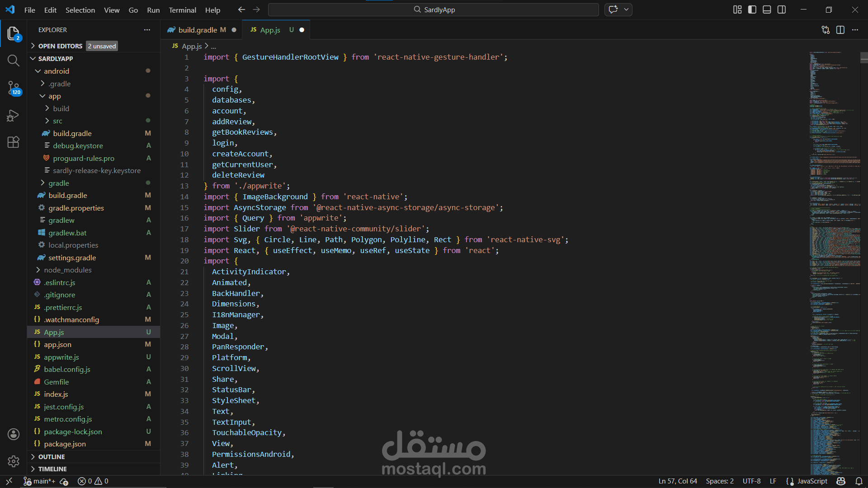Image resolution: width=868 pixels, height=488 pixels.
Task: Click the editor vertical scrollbar slider
Action: coord(864,57)
